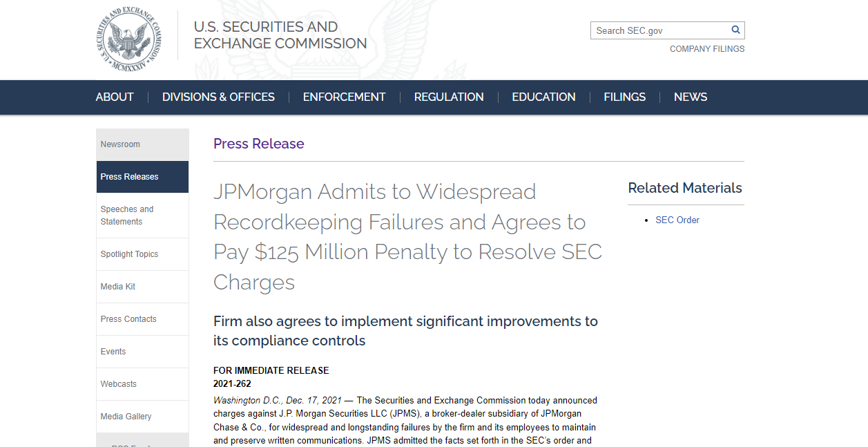Open Webcasts sidebar link
Image resolution: width=868 pixels, height=447 pixels.
coord(142,384)
